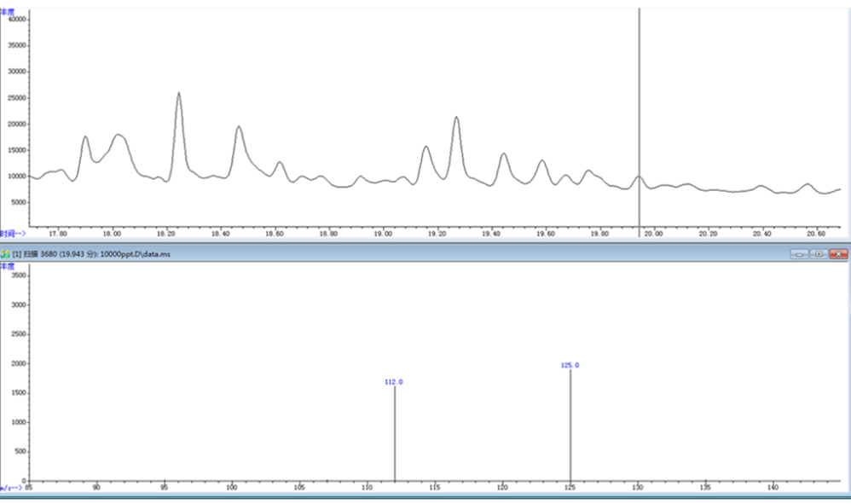Choose the peak near 17.90 minutes

(85, 136)
